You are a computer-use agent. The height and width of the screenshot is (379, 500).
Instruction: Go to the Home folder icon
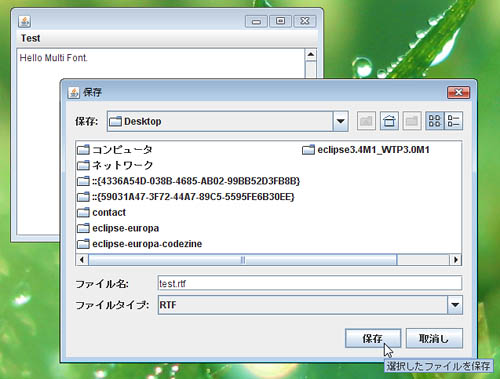click(389, 121)
